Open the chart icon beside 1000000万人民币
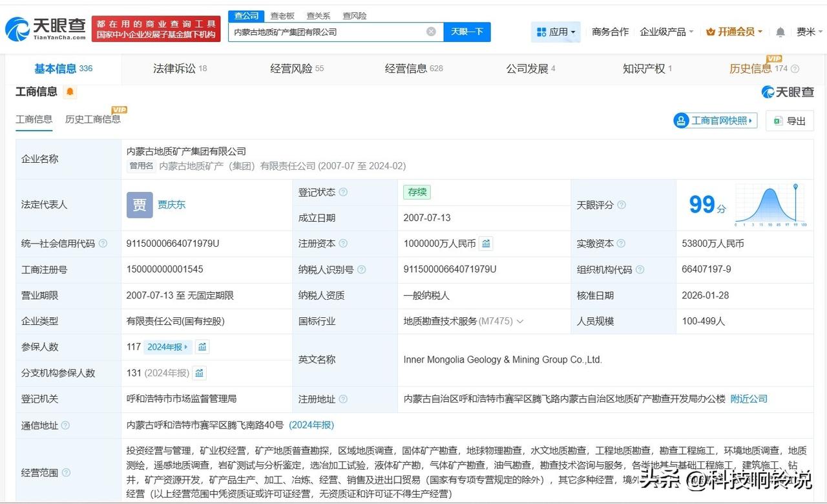827x504 pixels. (486, 244)
